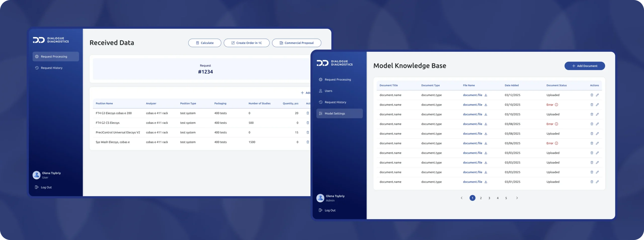This screenshot has width=644, height=240.
Task: Click error info icon for 03/10/2025 document
Action: (556, 105)
